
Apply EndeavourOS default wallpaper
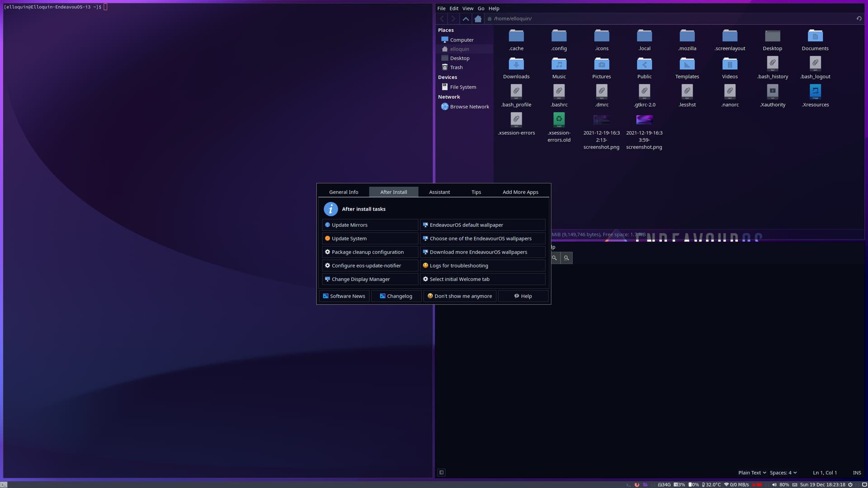pyautogui.click(x=482, y=225)
